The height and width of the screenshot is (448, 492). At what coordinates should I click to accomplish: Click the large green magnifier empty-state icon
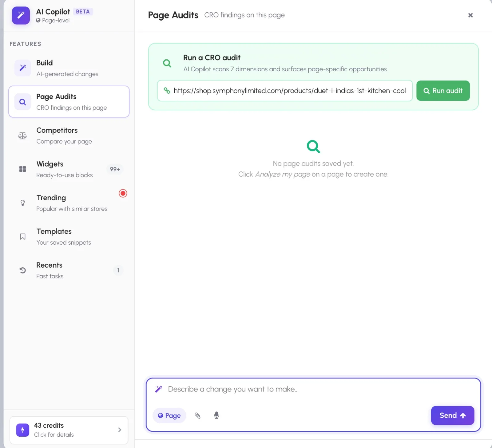click(313, 147)
